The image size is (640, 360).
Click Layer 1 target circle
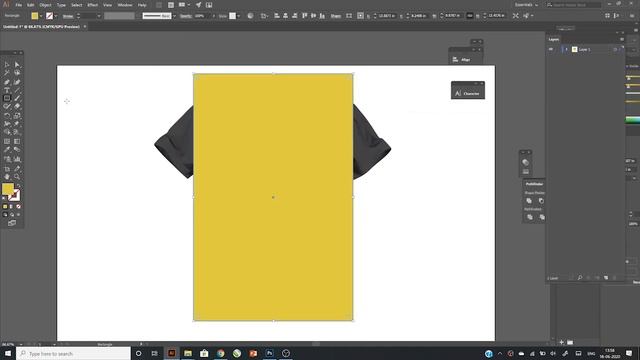pos(615,49)
